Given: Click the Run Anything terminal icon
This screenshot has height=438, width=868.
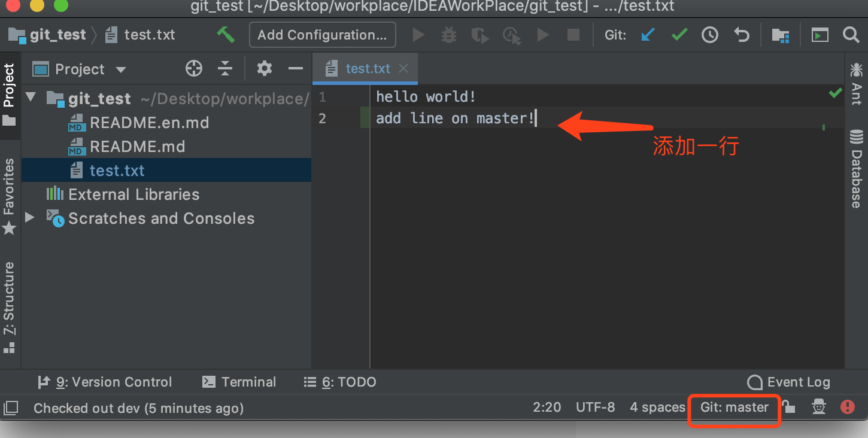Looking at the screenshot, I should [820, 35].
